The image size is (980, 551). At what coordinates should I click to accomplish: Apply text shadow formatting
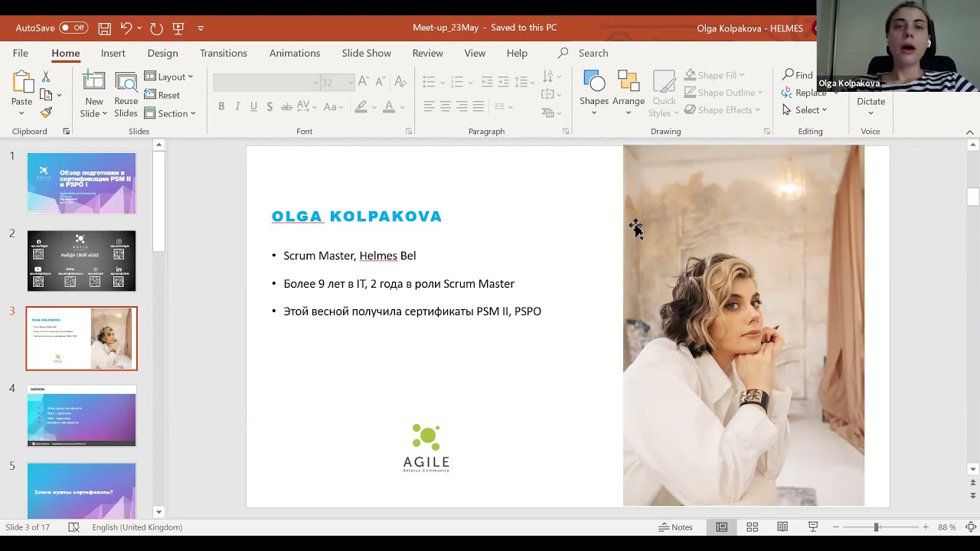pos(269,106)
